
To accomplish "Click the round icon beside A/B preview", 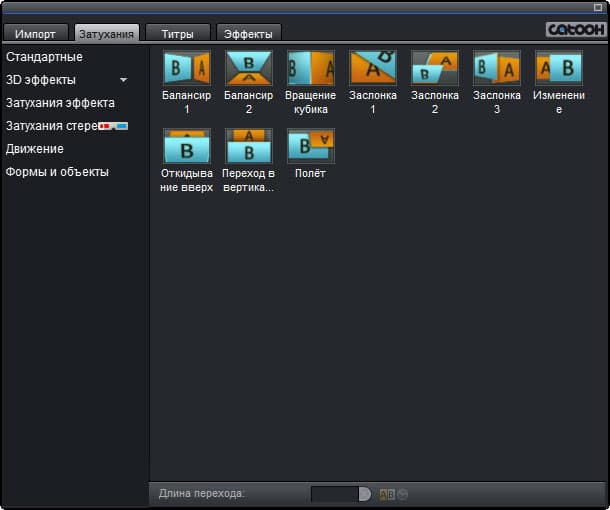I will point(403,494).
